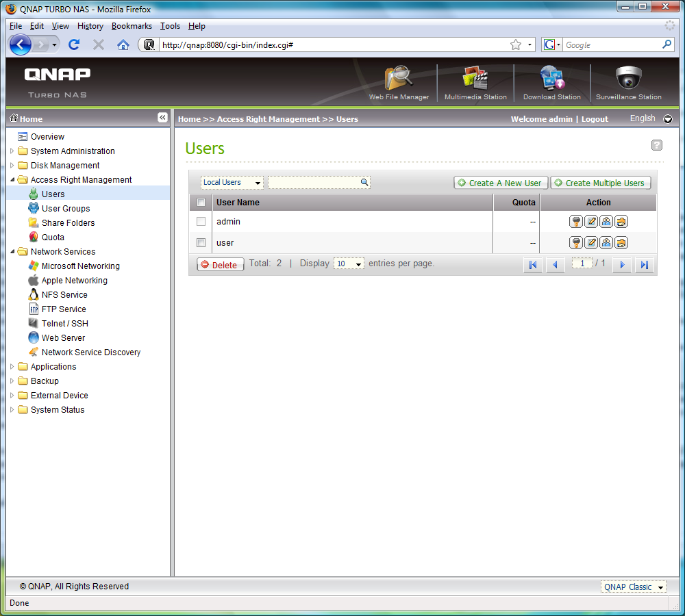Click the Google search magnifier icon
This screenshot has height=616, width=685.
point(667,44)
